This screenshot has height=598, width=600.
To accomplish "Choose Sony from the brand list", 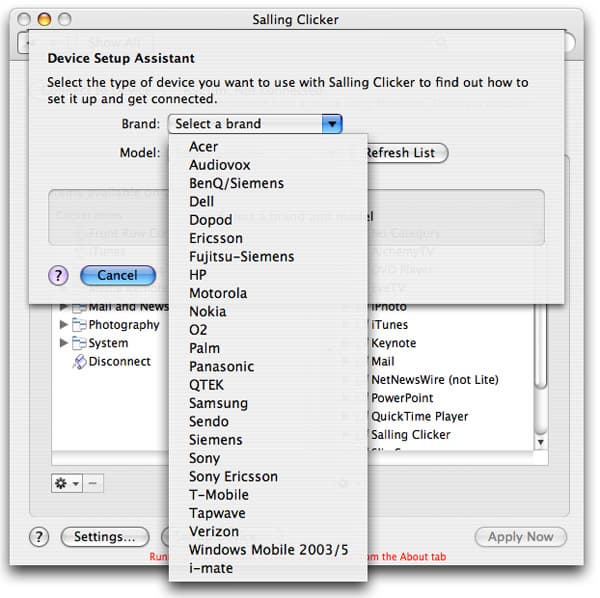I will [x=268, y=458].
